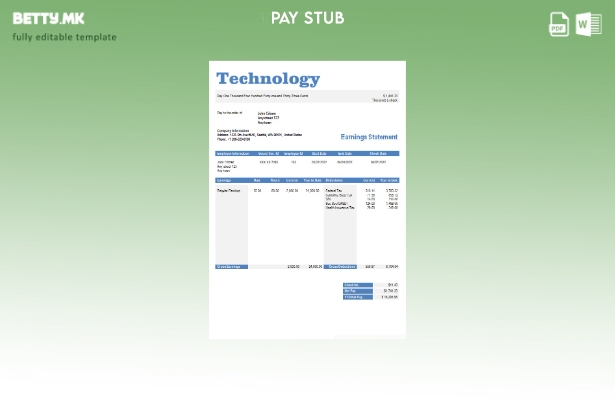The width and height of the screenshot is (615, 400).
Task: Click the Earnings column header
Action: coord(225,181)
